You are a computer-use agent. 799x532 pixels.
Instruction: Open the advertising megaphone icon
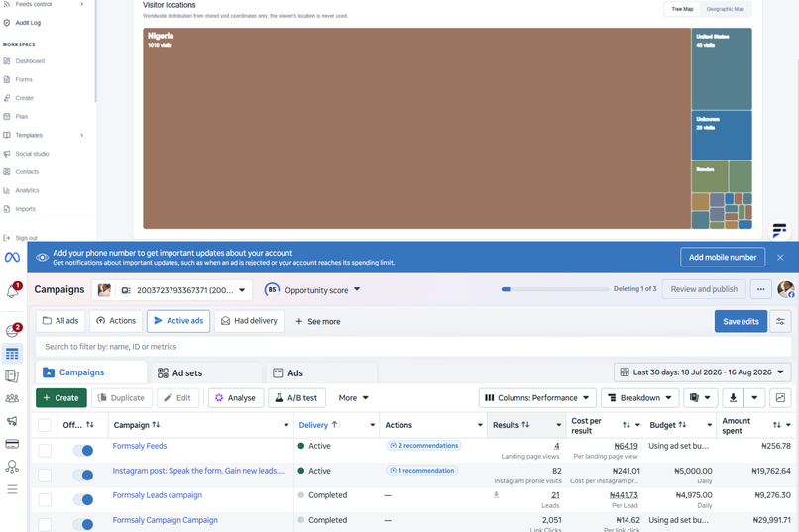click(x=12, y=421)
